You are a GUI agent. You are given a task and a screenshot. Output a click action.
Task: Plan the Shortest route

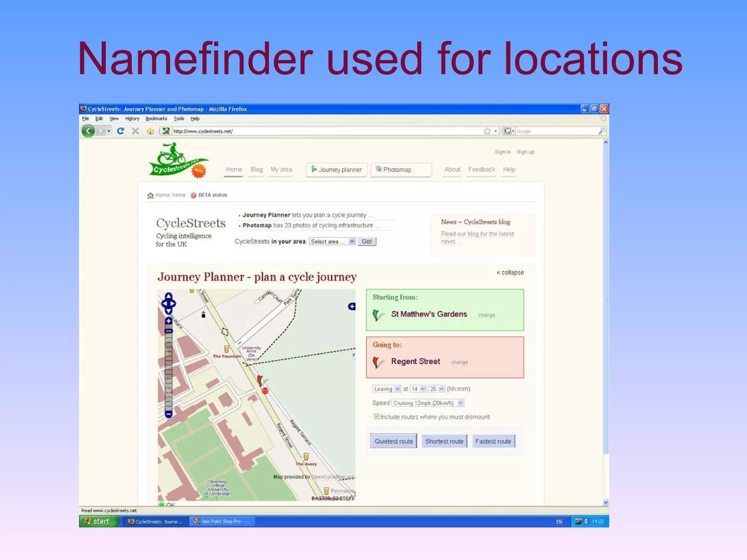(444, 441)
